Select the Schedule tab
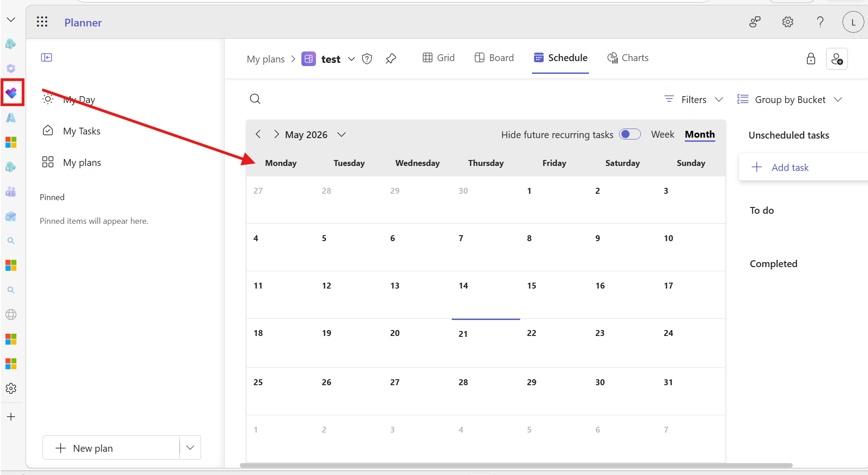 [561, 58]
